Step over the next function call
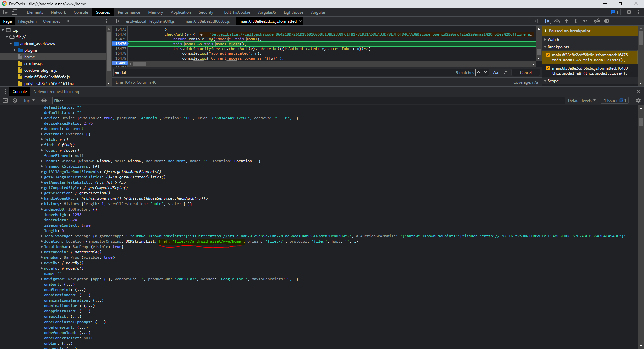The height and width of the screenshot is (349, 644). [558, 21]
